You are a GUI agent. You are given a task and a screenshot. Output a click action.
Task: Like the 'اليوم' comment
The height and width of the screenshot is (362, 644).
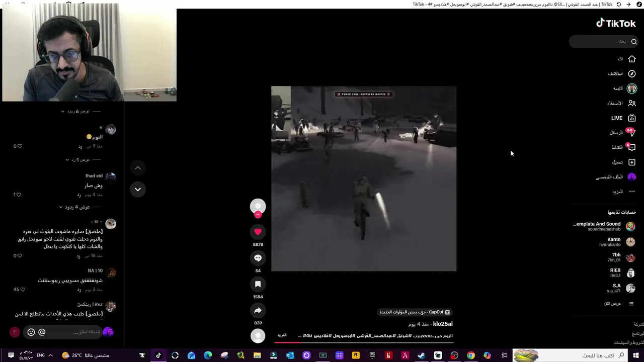point(19,146)
